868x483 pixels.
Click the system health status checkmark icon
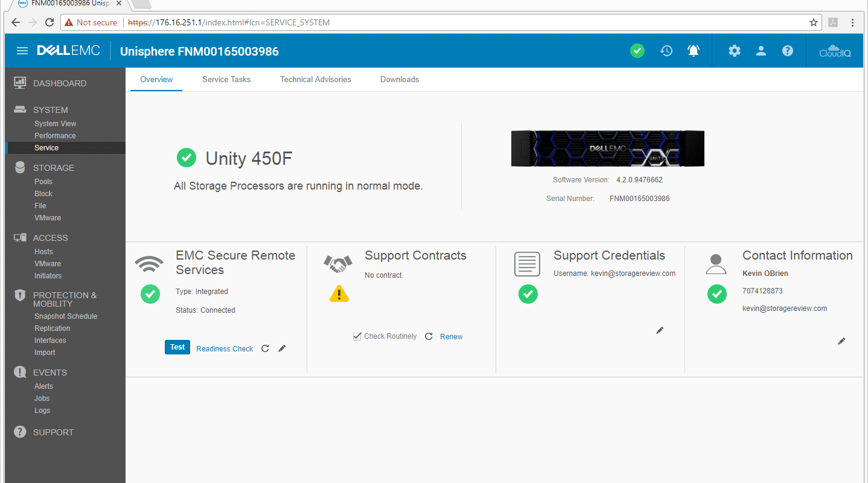click(637, 51)
